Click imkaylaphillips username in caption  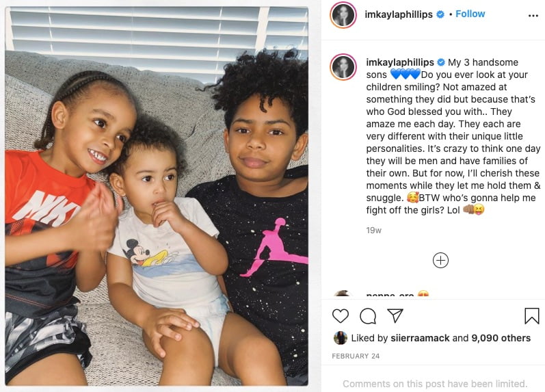(x=400, y=62)
